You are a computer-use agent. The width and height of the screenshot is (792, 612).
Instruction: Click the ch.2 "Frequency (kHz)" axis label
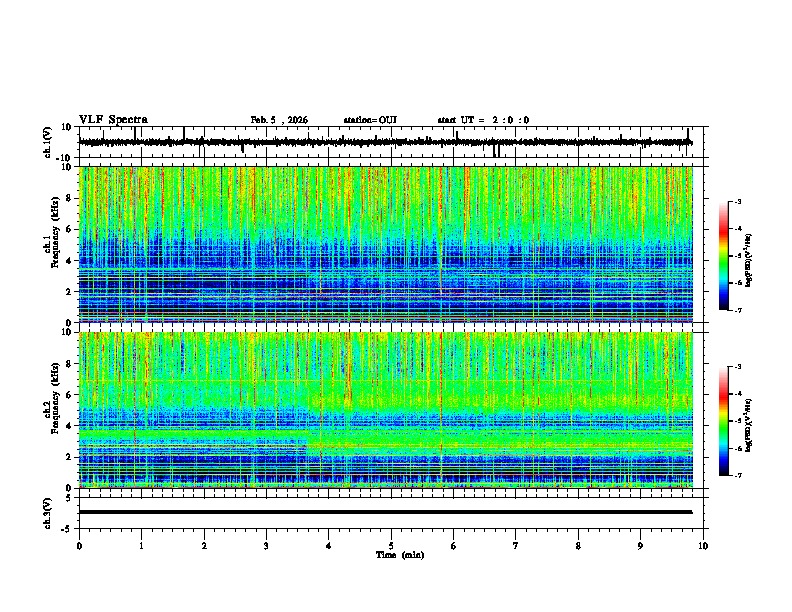55,398
